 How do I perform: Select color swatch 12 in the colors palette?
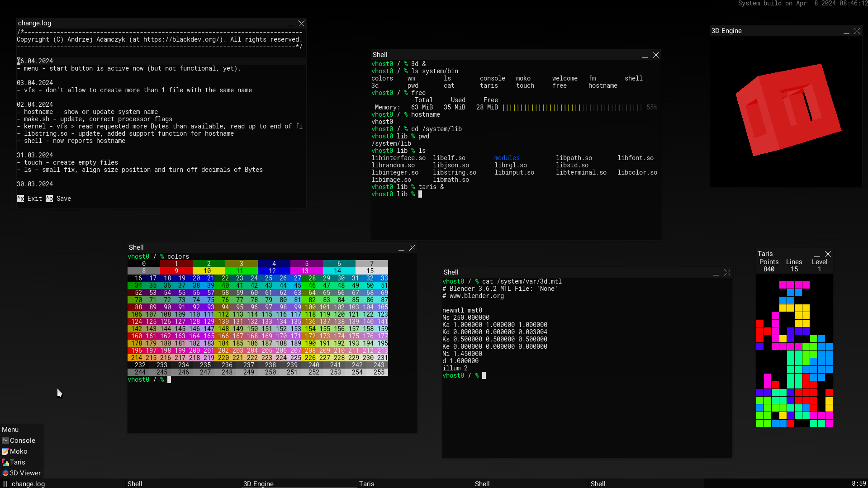(x=273, y=270)
